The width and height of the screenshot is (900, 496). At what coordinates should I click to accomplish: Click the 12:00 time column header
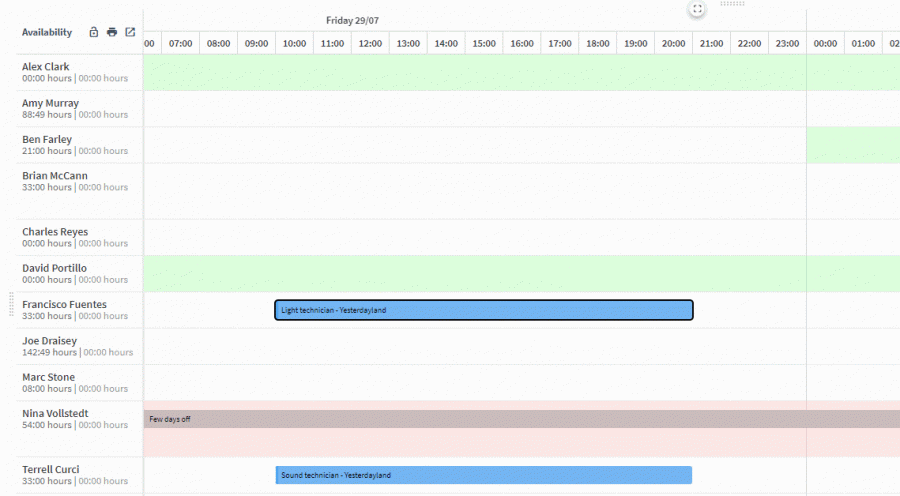coord(370,44)
